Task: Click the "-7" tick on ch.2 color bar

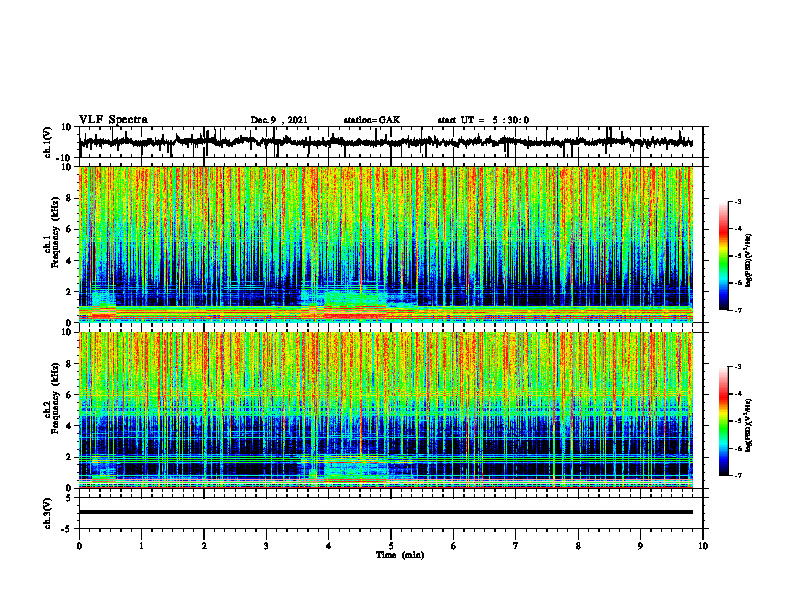Action: click(x=738, y=476)
